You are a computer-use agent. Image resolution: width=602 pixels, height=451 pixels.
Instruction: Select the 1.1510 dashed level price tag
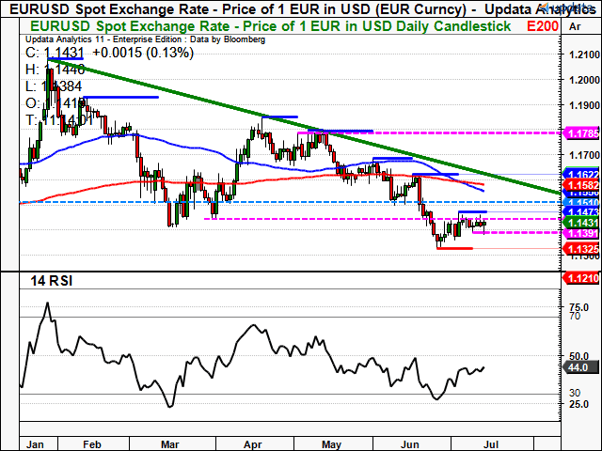tap(581, 202)
